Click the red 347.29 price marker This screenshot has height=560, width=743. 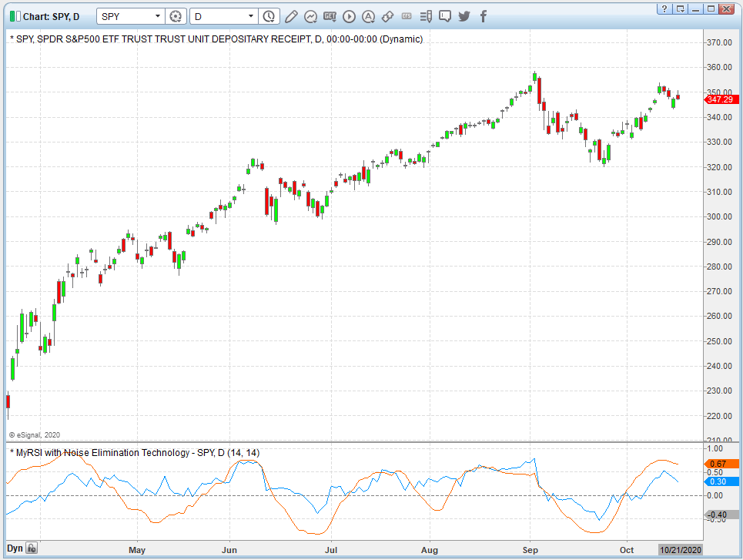[x=721, y=99]
